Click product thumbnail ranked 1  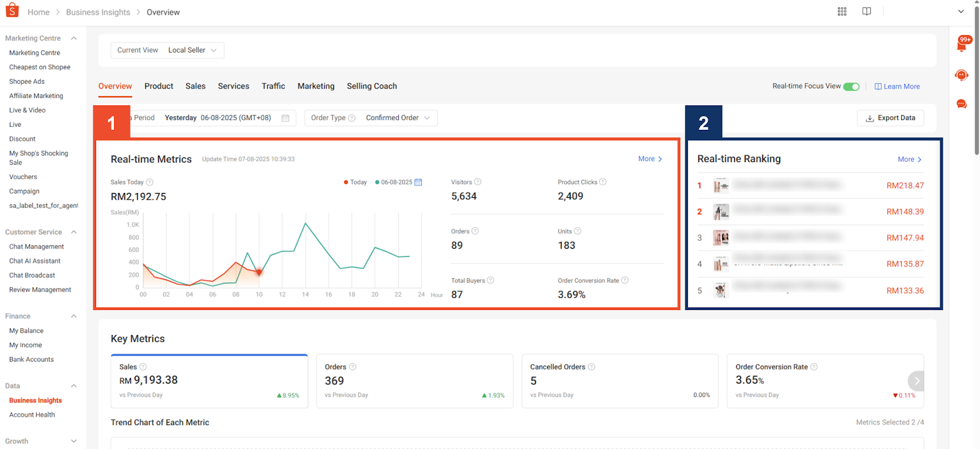point(721,186)
